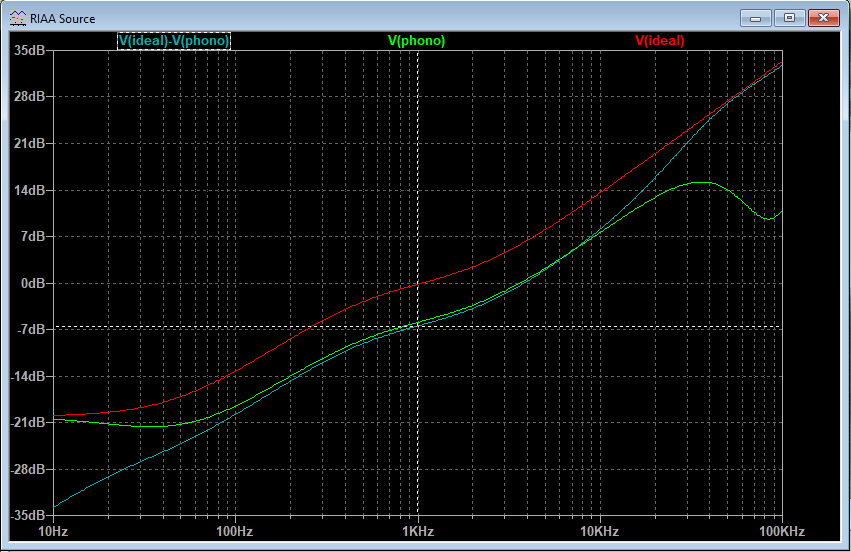The width and height of the screenshot is (851, 552).
Task: Click the red V(ideal) trace label
Action: (x=659, y=41)
